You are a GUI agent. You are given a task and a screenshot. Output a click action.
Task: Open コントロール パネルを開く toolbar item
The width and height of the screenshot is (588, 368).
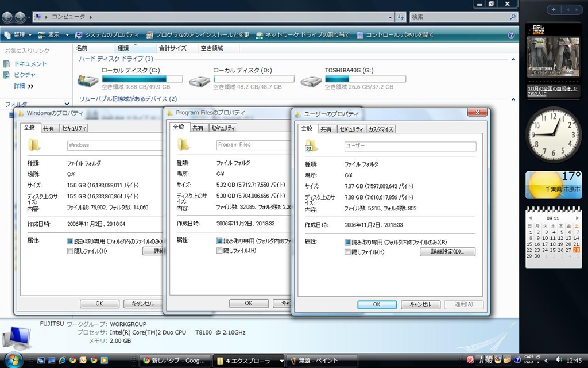(395, 35)
